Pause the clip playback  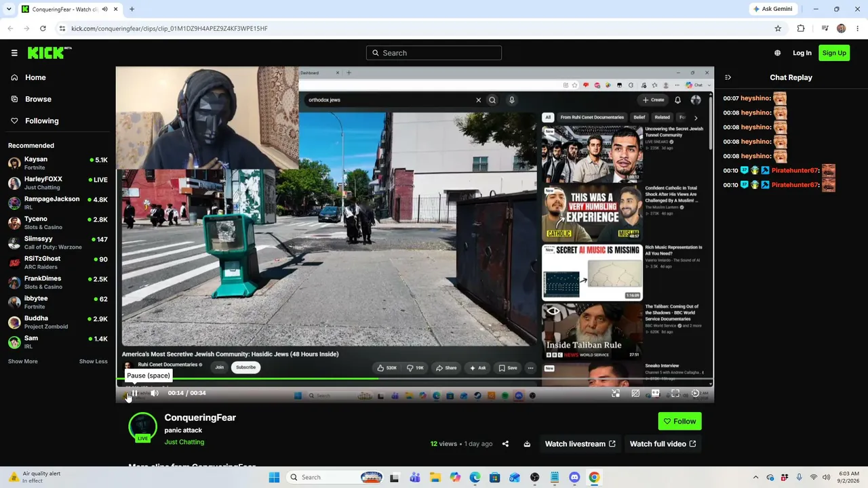134,393
